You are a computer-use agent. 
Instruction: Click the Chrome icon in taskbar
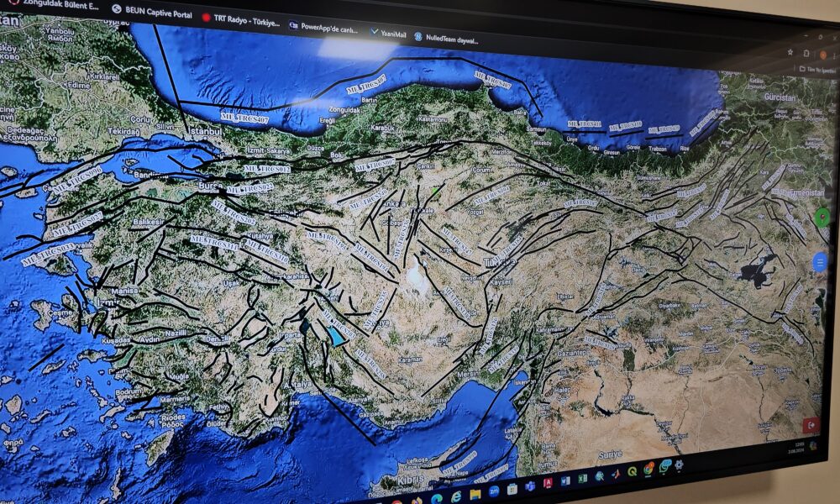coord(648,469)
